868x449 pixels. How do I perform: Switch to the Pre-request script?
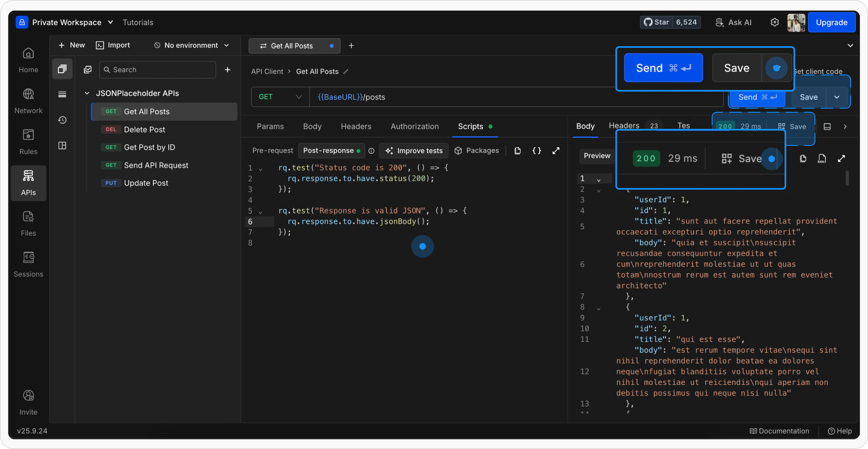pyautogui.click(x=272, y=151)
